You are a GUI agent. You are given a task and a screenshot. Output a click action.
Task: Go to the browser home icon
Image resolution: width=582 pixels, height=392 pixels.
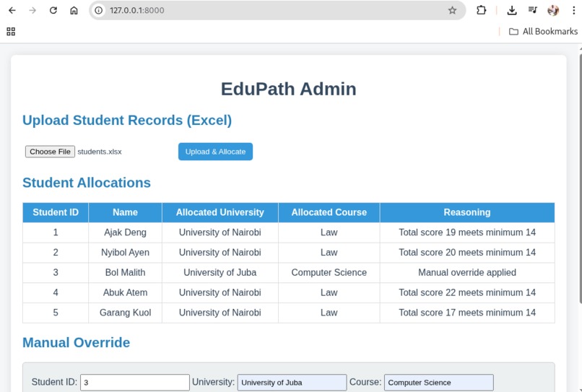[x=74, y=10]
